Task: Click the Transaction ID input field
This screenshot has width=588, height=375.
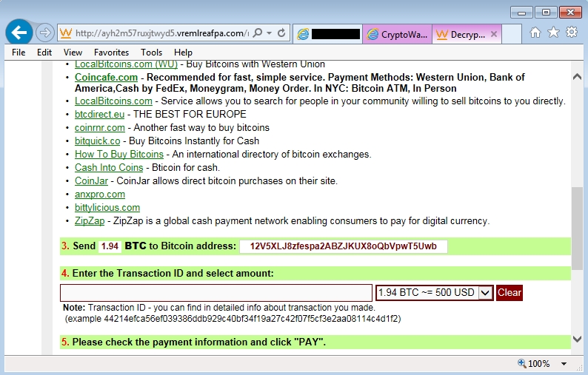Action: coord(216,292)
